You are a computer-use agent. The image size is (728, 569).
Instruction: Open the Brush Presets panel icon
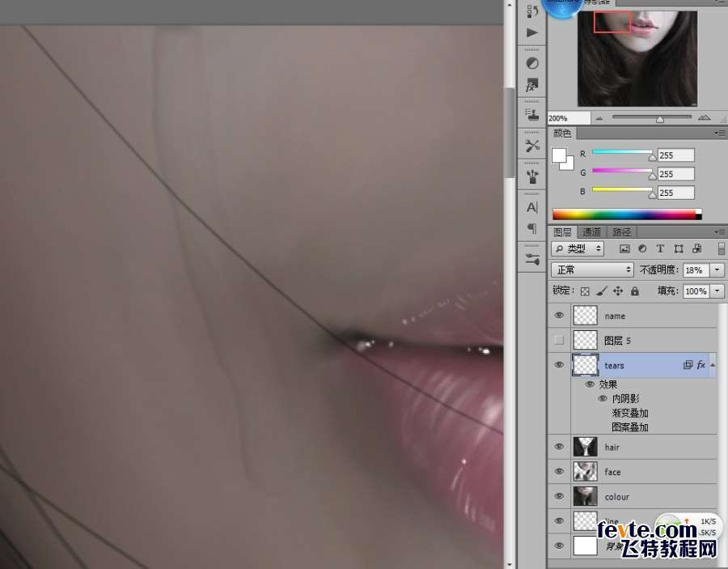click(x=531, y=176)
